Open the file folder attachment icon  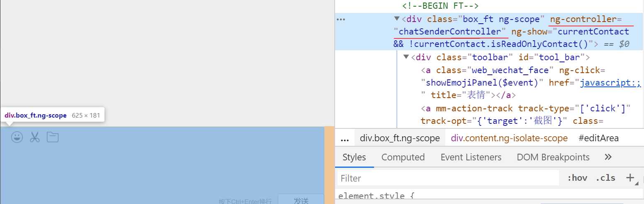click(53, 137)
